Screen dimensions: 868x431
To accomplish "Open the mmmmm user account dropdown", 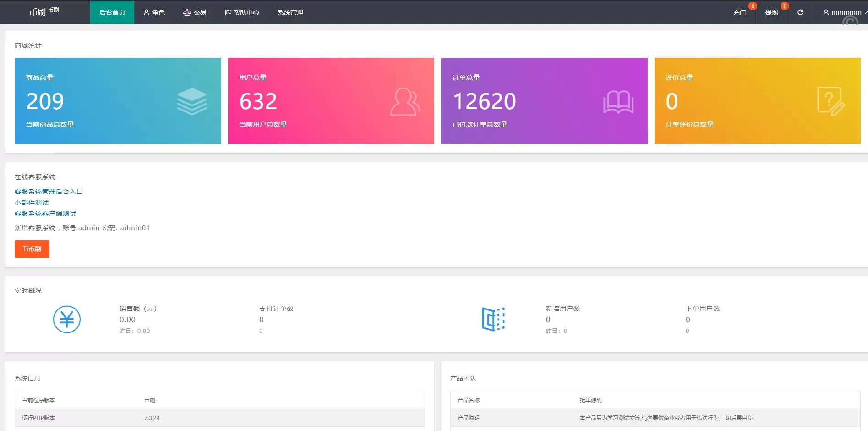I will point(843,12).
